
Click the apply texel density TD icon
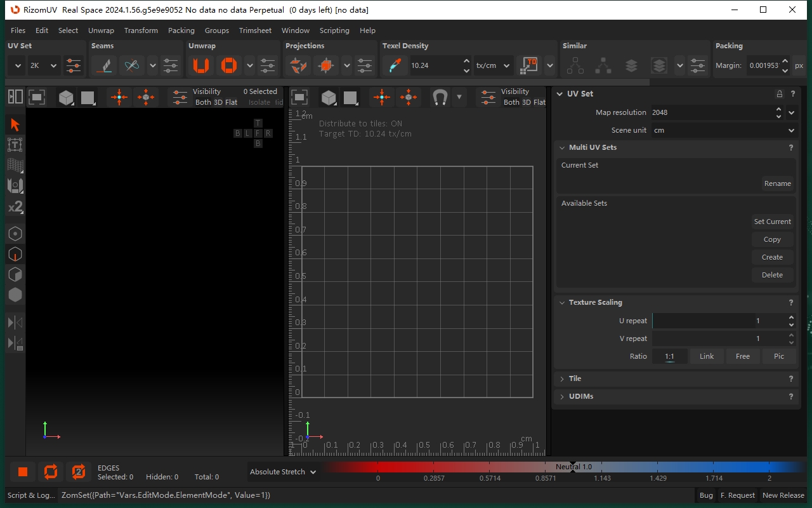529,65
